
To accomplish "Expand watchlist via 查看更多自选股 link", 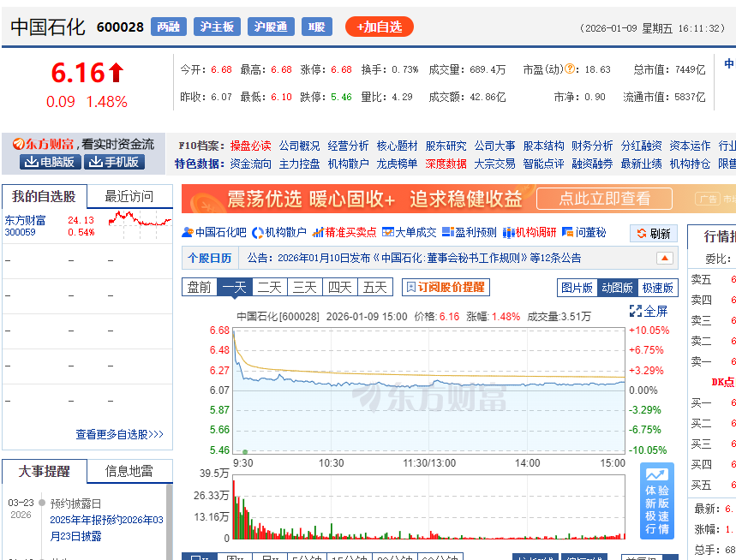I will pos(119,434).
